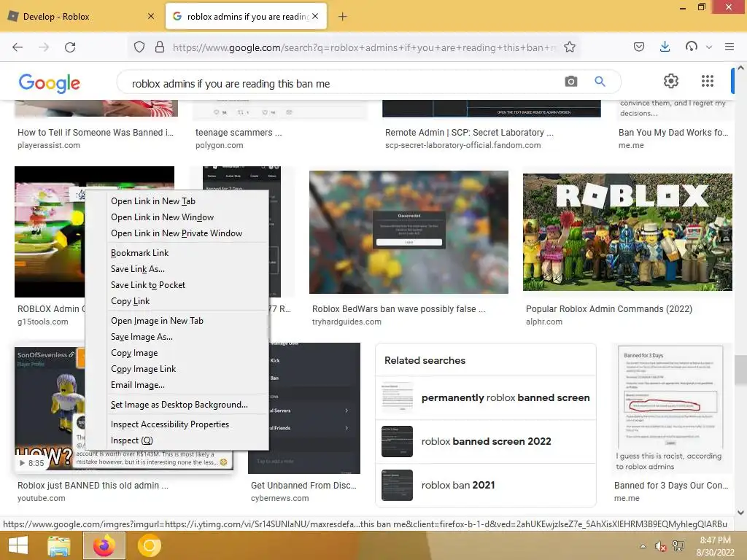Open Roblox BedWars ban wave possibly false link

[399, 308]
